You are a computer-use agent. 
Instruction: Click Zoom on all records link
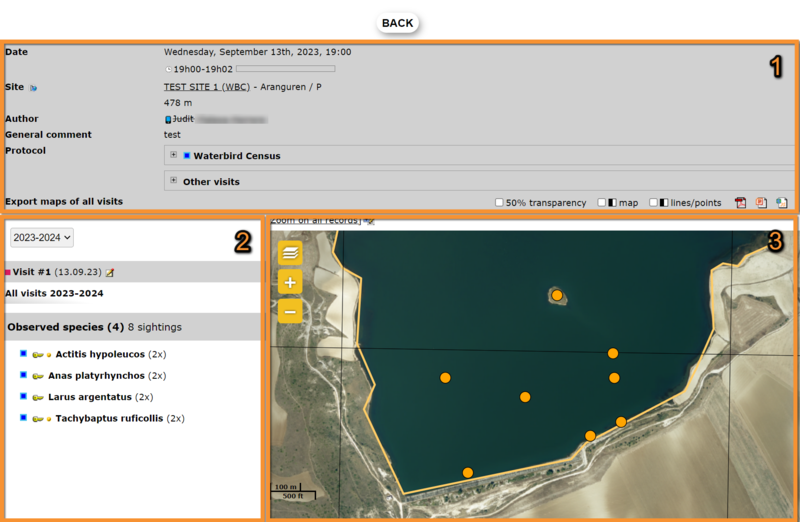(x=316, y=221)
